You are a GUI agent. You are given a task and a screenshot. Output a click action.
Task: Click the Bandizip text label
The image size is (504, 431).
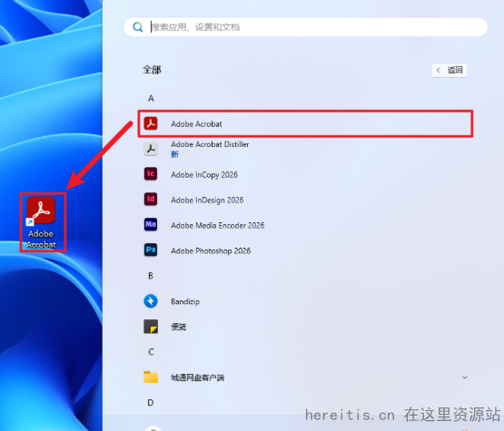click(x=185, y=301)
